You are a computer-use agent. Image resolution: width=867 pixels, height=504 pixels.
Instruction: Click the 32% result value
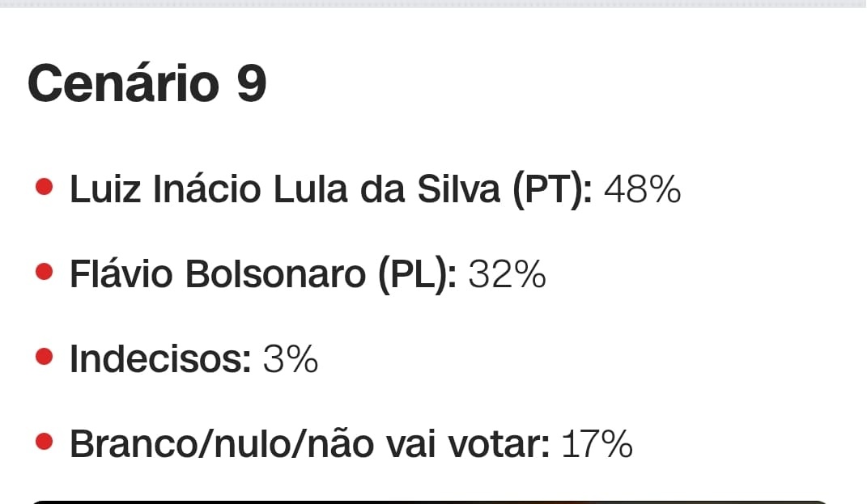[508, 275]
